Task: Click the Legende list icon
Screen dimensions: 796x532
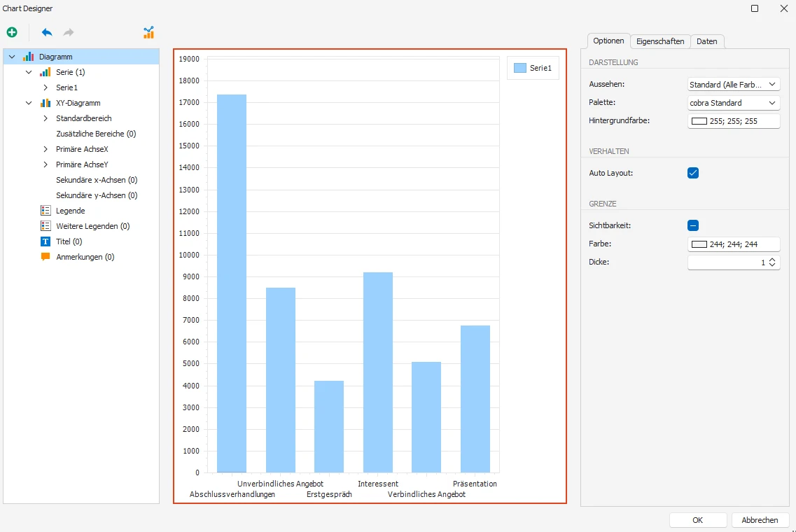Action: pos(46,210)
